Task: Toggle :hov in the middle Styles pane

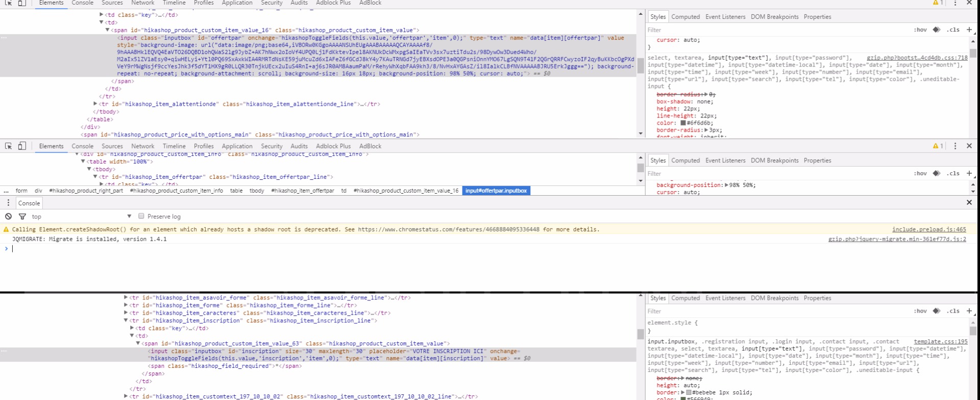Action: [x=920, y=173]
